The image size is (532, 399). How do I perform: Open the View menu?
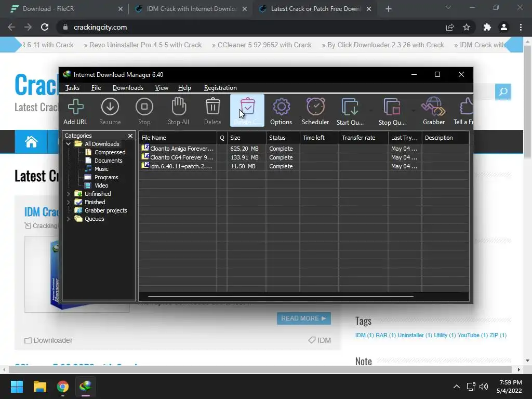pyautogui.click(x=162, y=88)
